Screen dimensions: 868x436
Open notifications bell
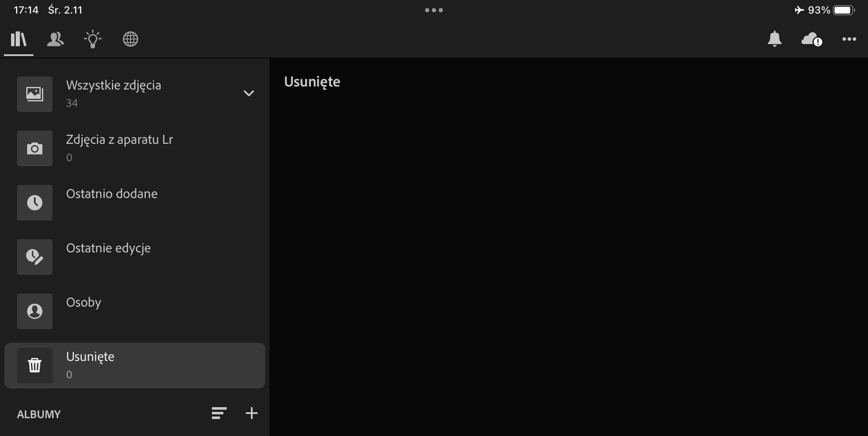click(x=775, y=39)
